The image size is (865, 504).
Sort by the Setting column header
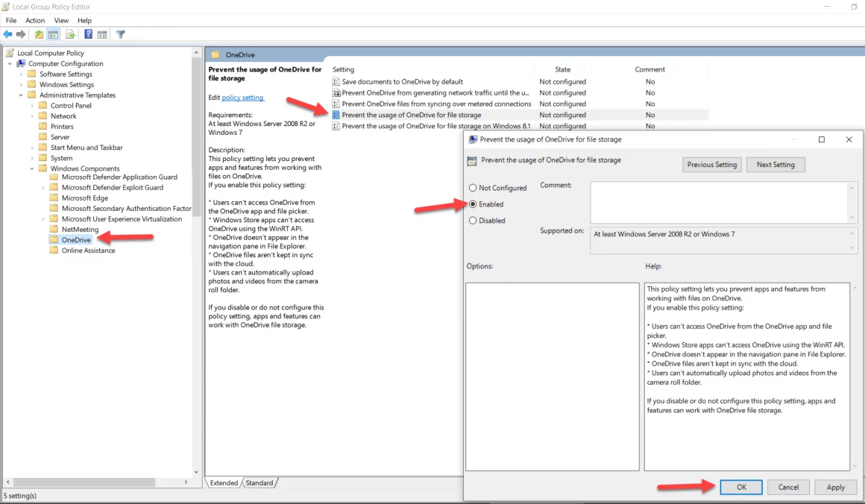343,69
